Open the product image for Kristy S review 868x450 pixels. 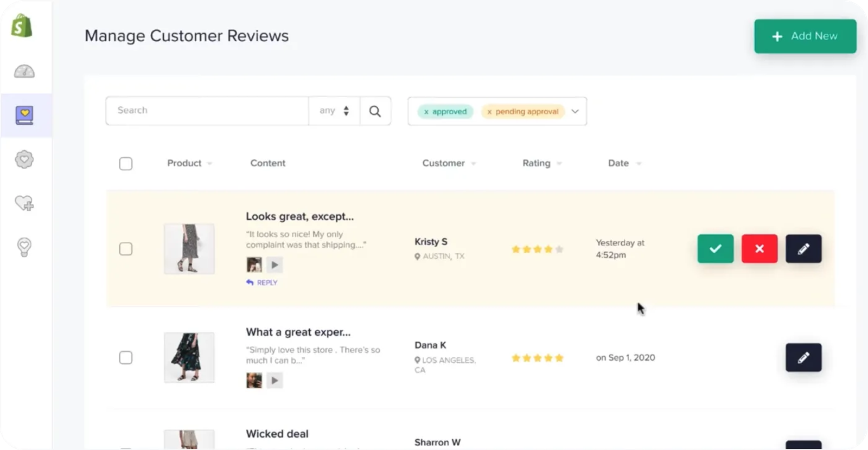[189, 249]
